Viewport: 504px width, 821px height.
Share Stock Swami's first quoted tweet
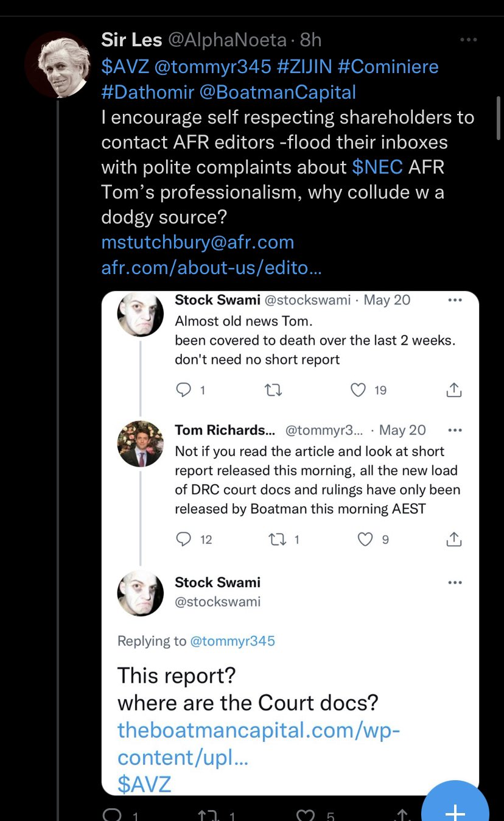[x=454, y=390]
